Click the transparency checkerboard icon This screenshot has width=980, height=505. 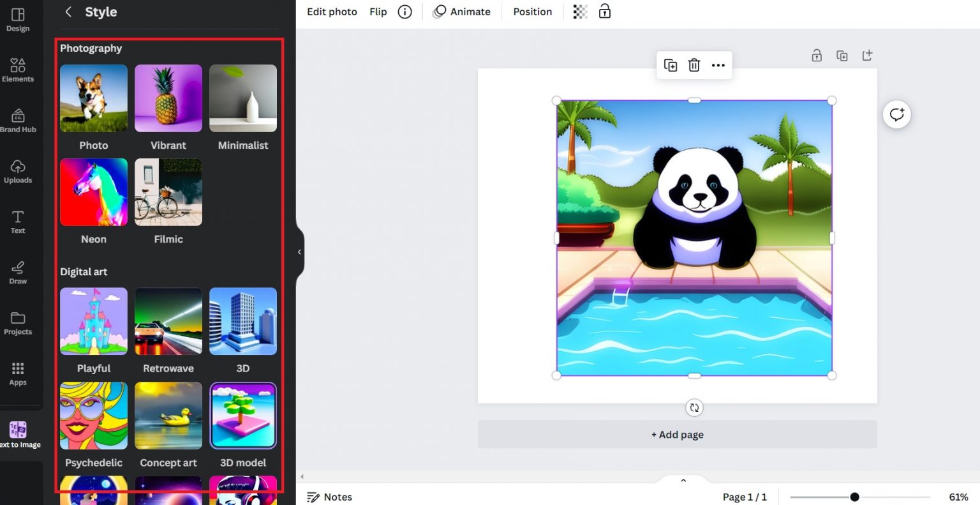pos(579,11)
